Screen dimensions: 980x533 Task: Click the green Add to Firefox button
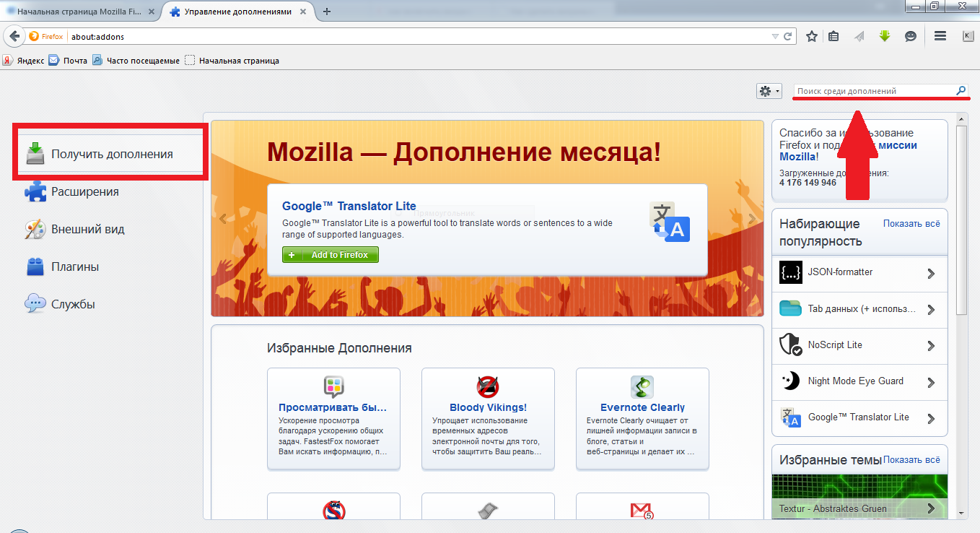point(331,255)
